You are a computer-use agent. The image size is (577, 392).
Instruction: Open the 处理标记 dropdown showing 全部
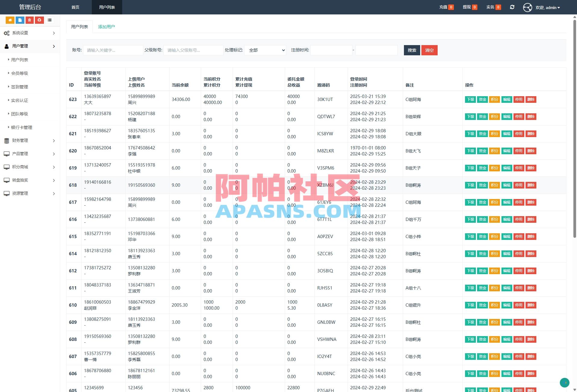click(x=265, y=50)
